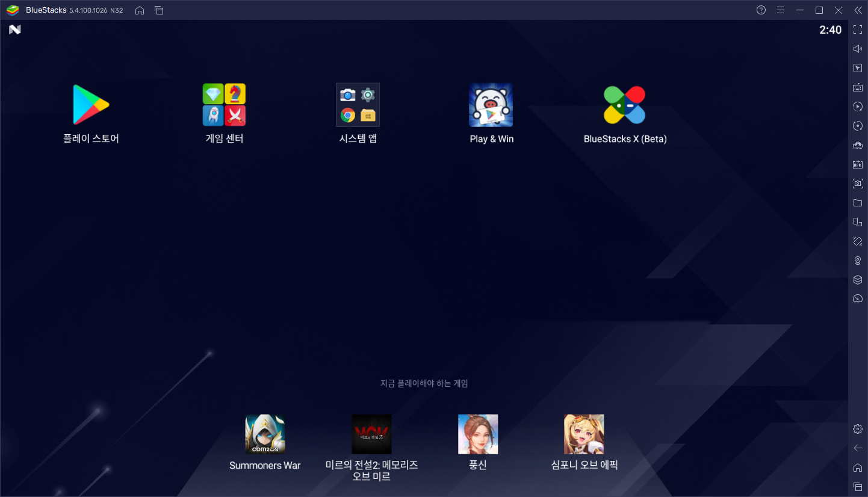Toggle full screen mode in sidebar
This screenshot has width=868, height=497.
point(858,29)
